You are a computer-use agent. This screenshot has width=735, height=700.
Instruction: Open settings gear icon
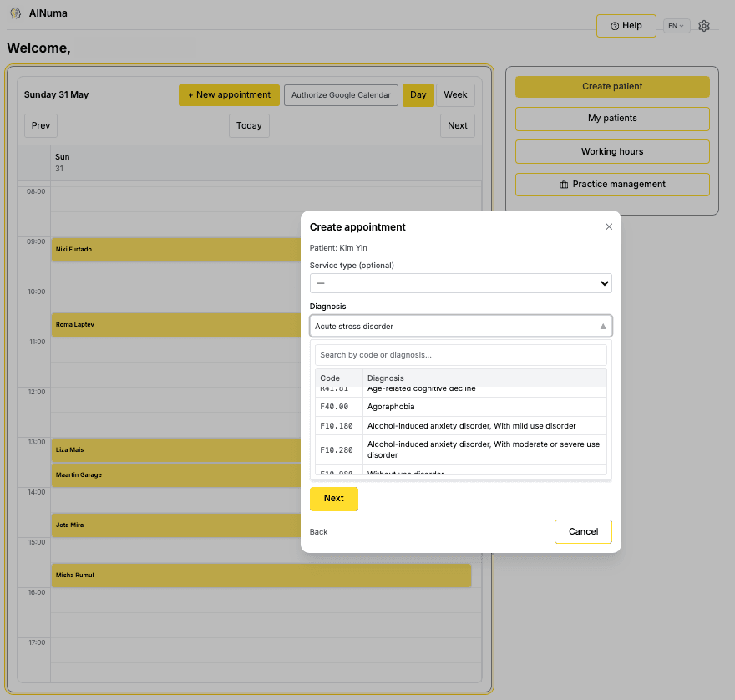point(703,26)
